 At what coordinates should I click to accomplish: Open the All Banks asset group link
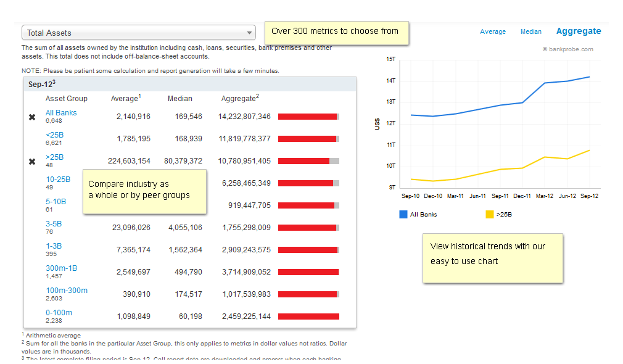point(61,113)
